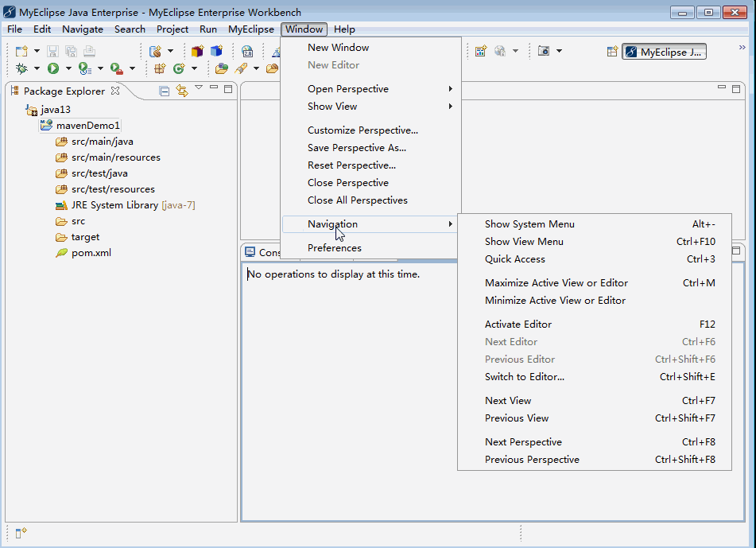
Task: Click the Run External Tools icon
Action: click(x=117, y=68)
